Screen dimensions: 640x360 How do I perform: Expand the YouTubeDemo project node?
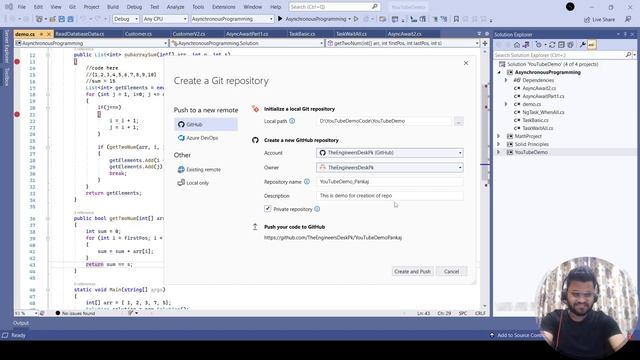499,152
